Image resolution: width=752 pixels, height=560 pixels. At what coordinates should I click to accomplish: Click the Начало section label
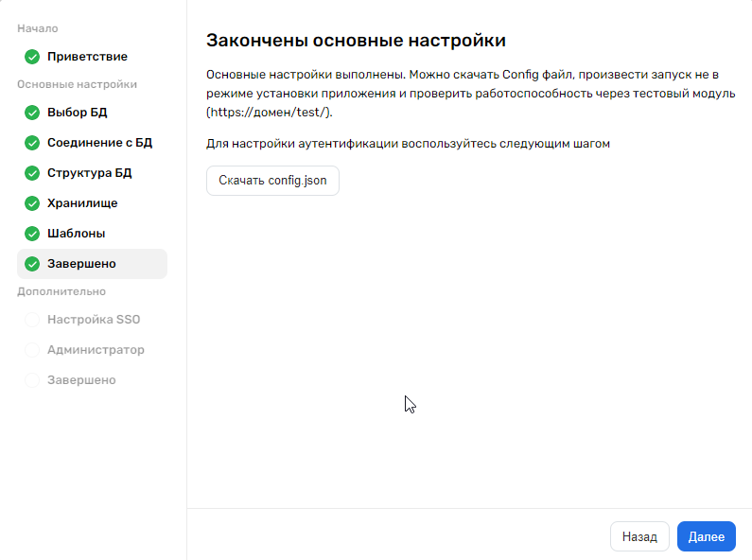click(x=38, y=28)
